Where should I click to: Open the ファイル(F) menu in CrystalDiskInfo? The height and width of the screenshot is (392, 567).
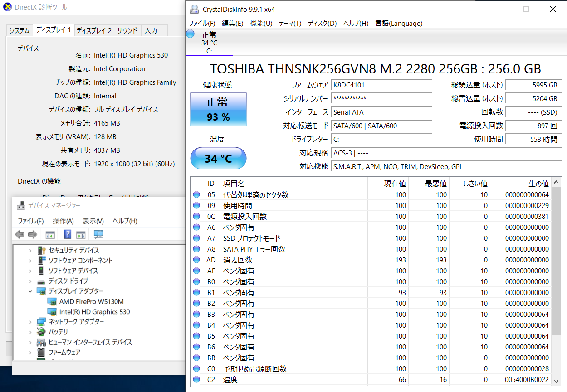[202, 24]
